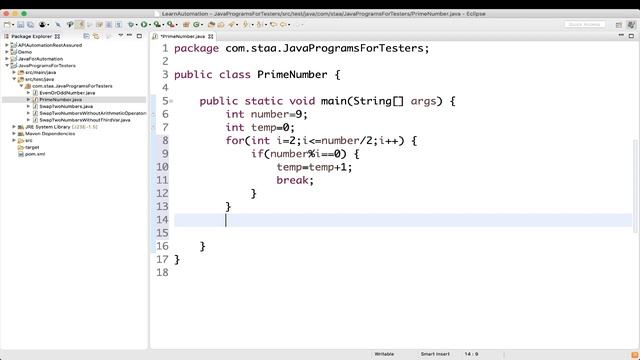The image size is (640, 360).
Task: Collapse the main method fold marker
Action: click(171, 101)
